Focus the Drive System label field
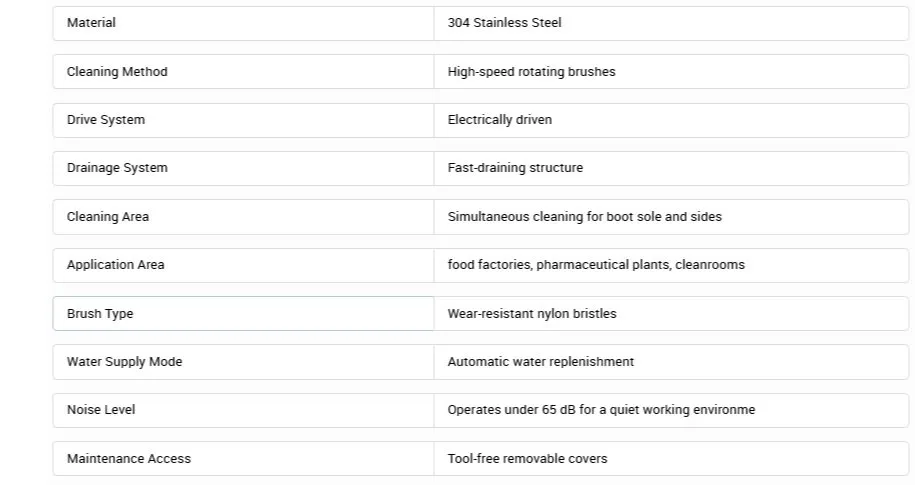The height and width of the screenshot is (485, 915). [243, 120]
